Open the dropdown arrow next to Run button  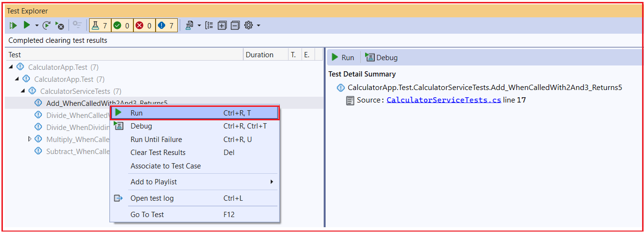37,26
